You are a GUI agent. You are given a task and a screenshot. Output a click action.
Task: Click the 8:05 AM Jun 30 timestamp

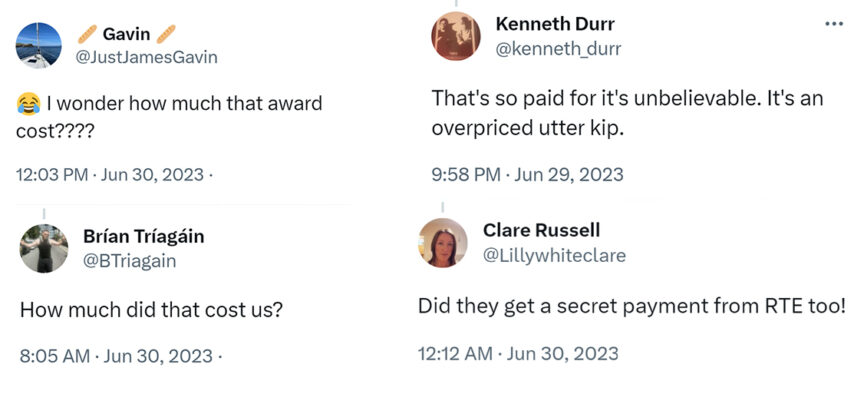tap(115, 356)
